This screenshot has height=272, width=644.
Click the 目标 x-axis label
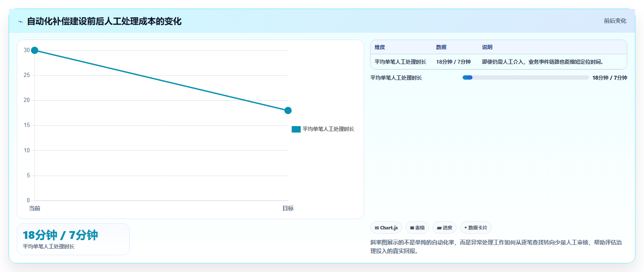tap(288, 208)
